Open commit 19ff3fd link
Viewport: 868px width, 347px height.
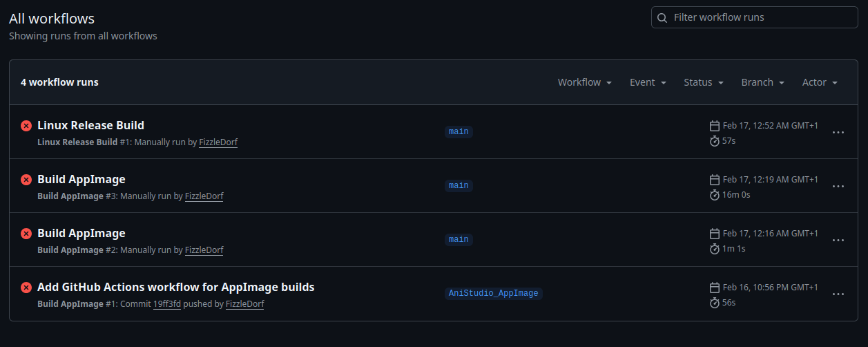[167, 303]
